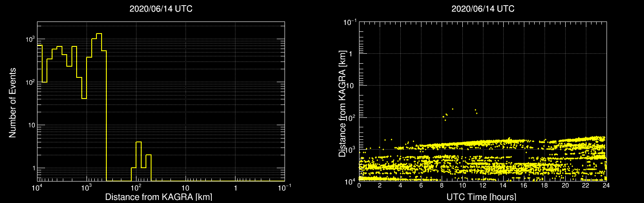Click the "0" tick on the UTC Time axis
The width and height of the screenshot is (644, 203).
tap(359, 185)
